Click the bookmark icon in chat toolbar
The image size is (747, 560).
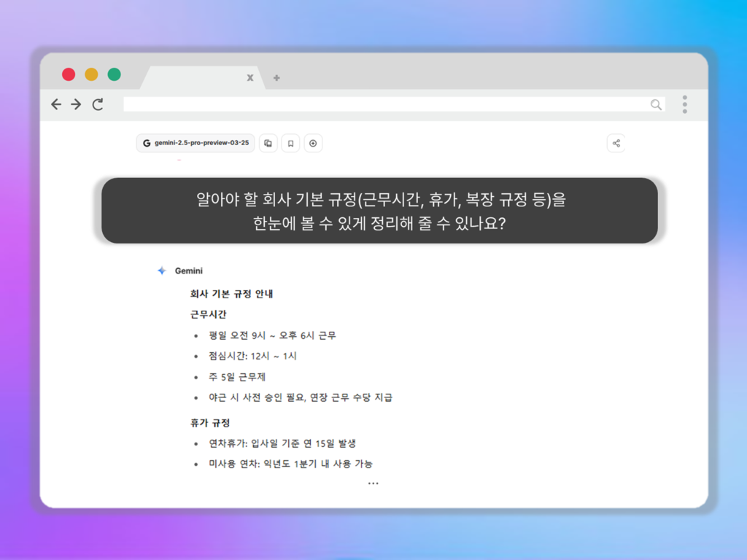tap(290, 144)
